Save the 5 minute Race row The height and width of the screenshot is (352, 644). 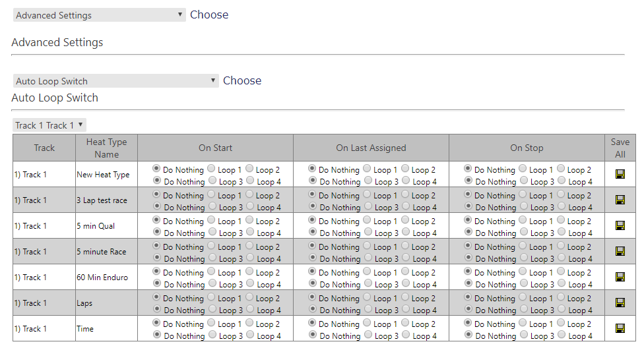pos(620,251)
